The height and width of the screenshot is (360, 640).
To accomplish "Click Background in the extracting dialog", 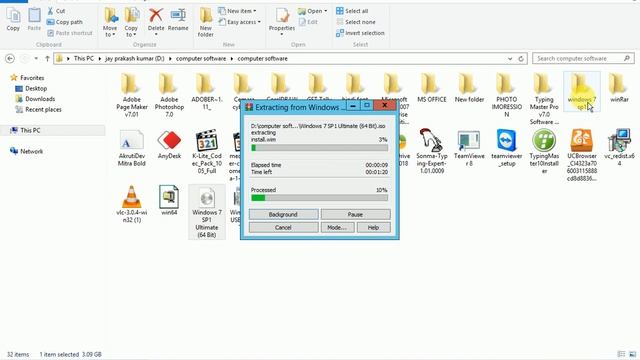I will tap(284, 214).
